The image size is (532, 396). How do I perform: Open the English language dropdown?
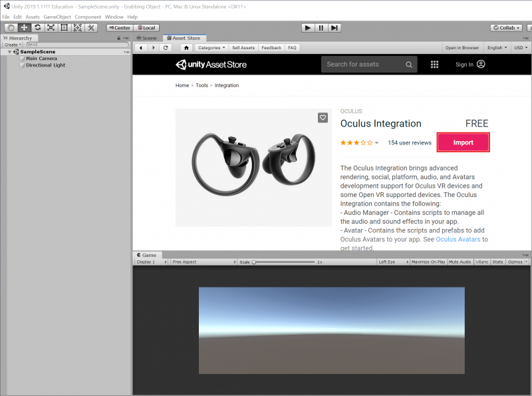497,48
